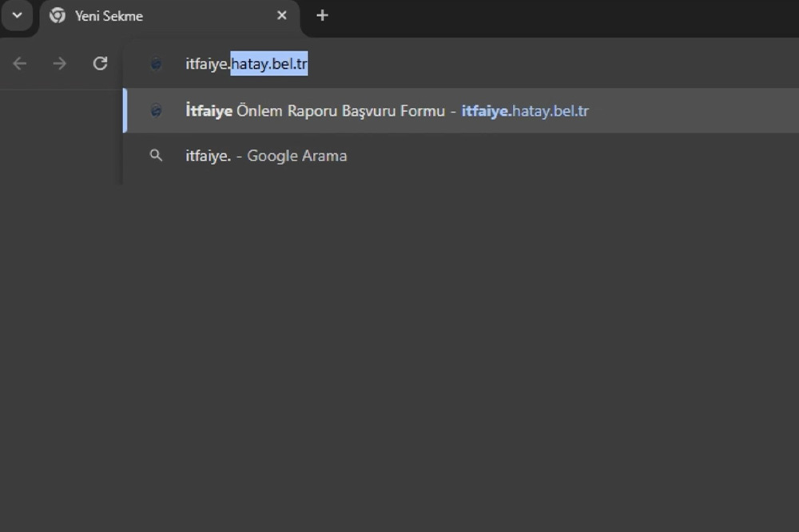Close the Yeni Sekme tab
Viewport: 799px width, 532px height.
tap(281, 15)
